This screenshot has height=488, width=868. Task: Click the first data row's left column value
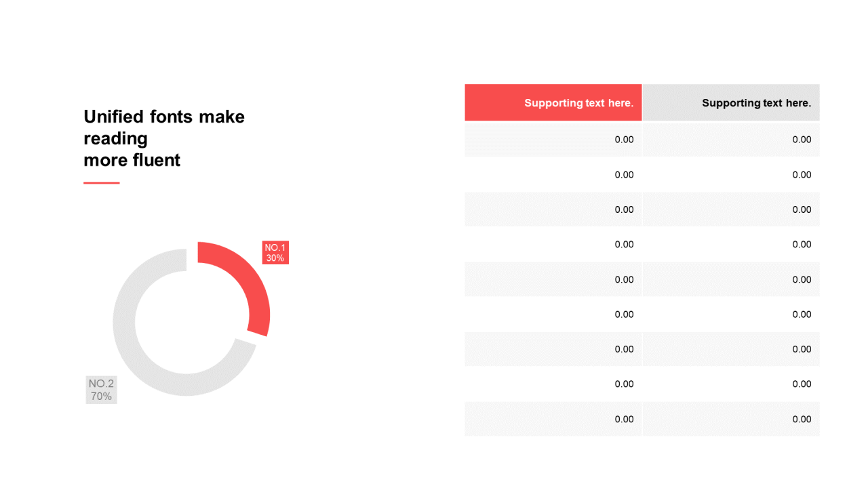[624, 140]
